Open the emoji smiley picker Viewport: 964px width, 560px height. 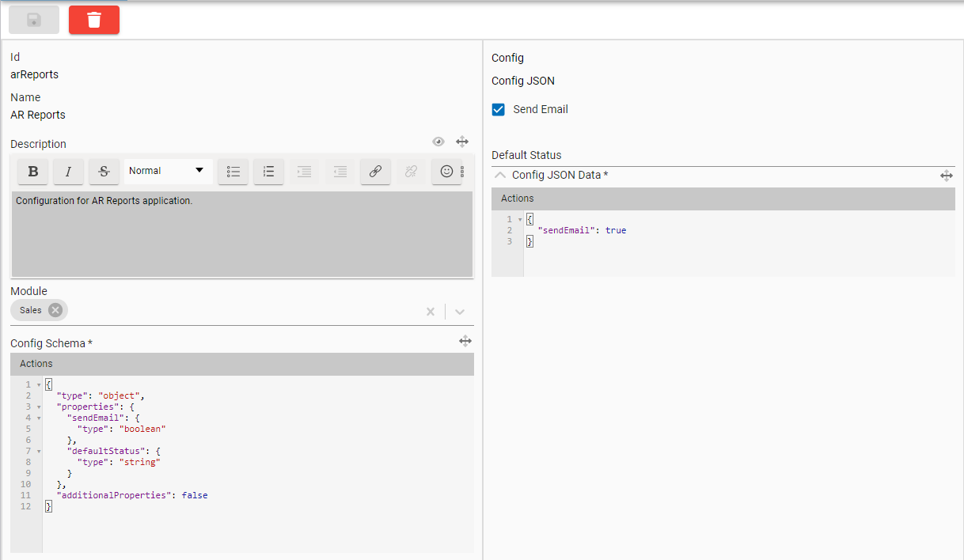tap(446, 171)
